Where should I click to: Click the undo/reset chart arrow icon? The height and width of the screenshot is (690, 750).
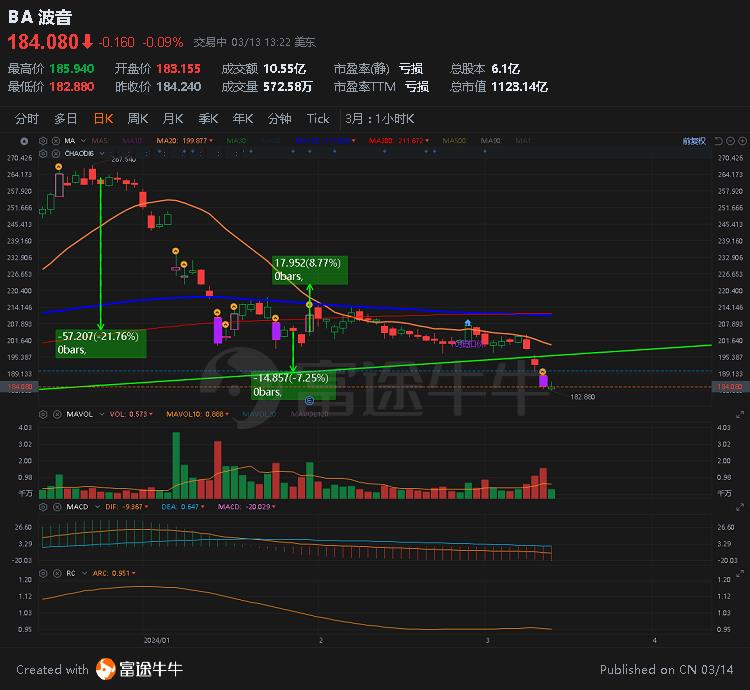pos(718,141)
